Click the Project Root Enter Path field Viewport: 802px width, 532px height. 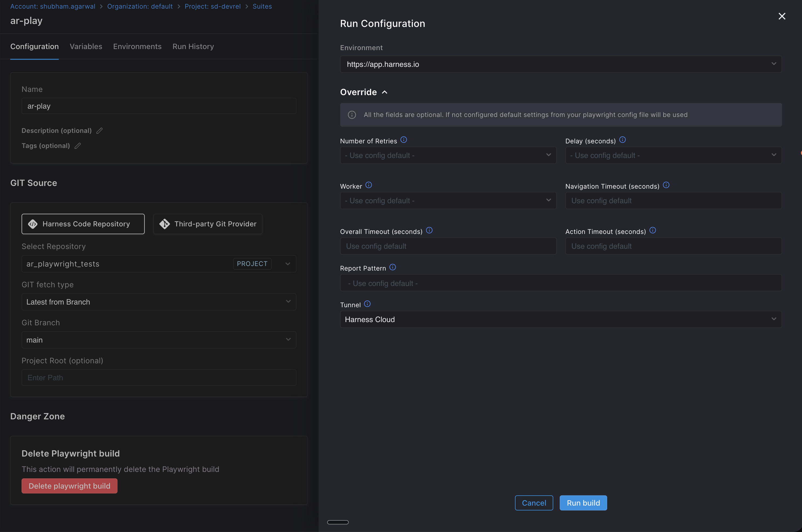[159, 377]
